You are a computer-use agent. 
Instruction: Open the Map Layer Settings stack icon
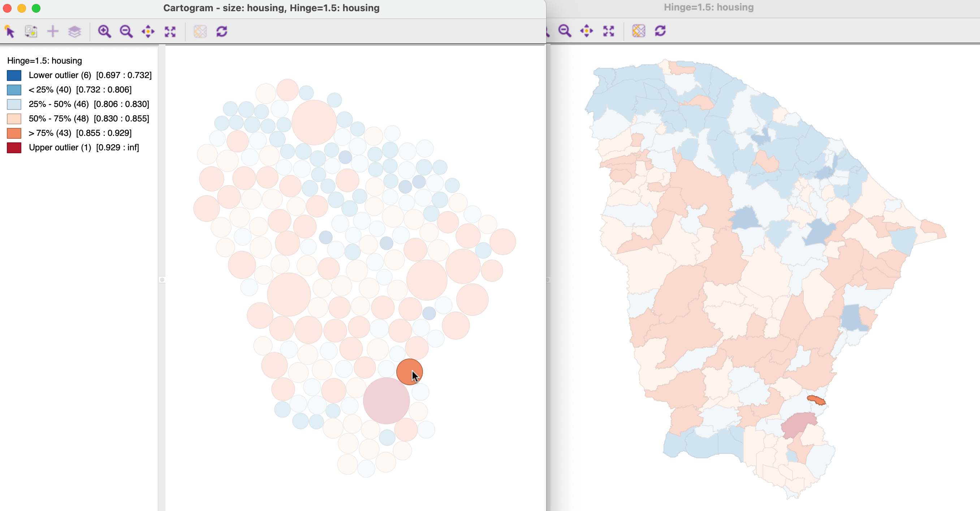(74, 31)
